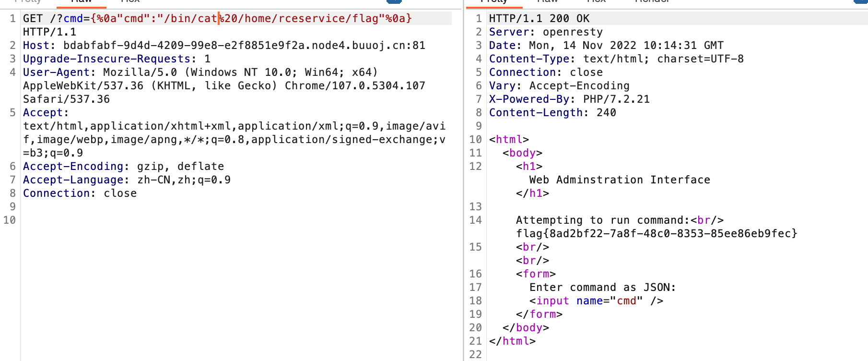Click the 'Content-Type' response header name
Screen dimensions: 868x361
pyautogui.click(x=529, y=59)
